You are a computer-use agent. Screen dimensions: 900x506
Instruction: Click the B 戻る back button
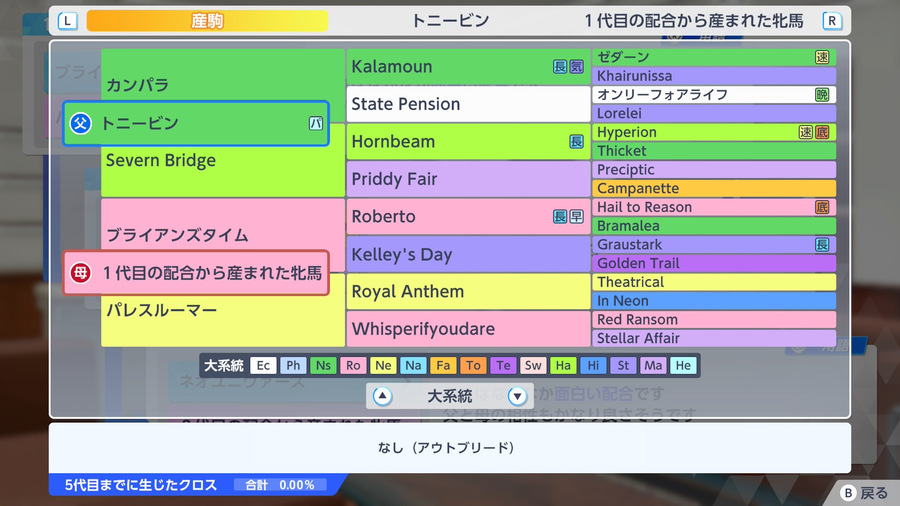point(864,493)
